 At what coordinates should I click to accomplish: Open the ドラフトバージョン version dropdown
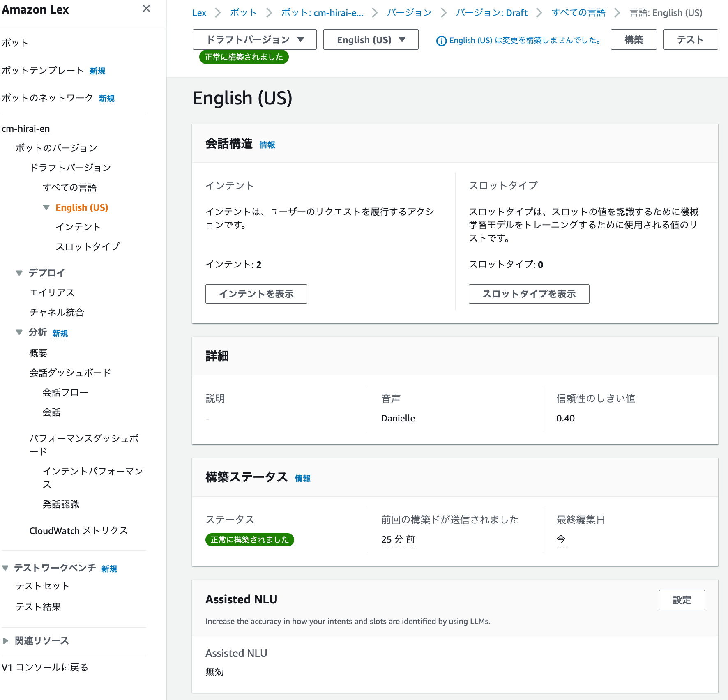coord(254,39)
